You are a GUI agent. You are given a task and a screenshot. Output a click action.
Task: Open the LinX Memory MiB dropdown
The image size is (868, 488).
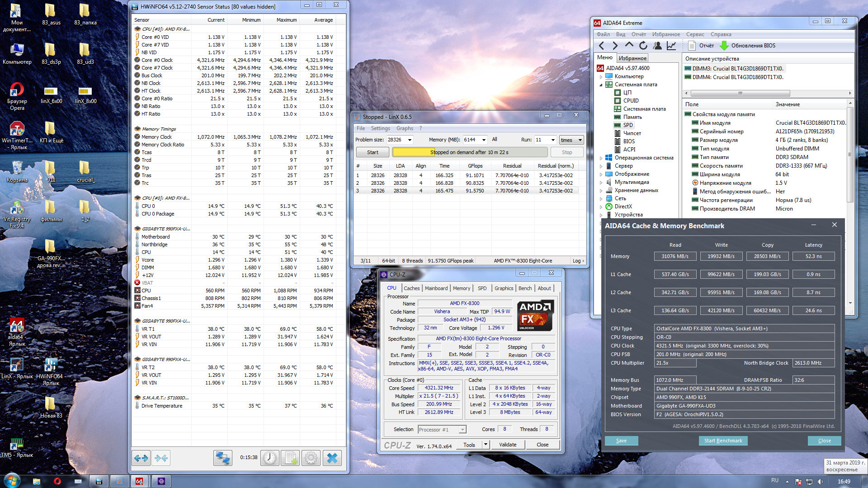click(484, 140)
